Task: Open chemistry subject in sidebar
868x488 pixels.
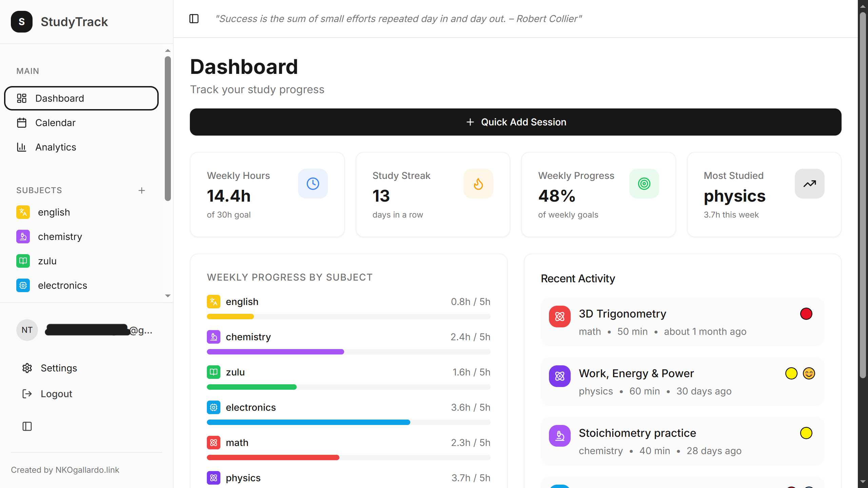Action: [81, 237]
